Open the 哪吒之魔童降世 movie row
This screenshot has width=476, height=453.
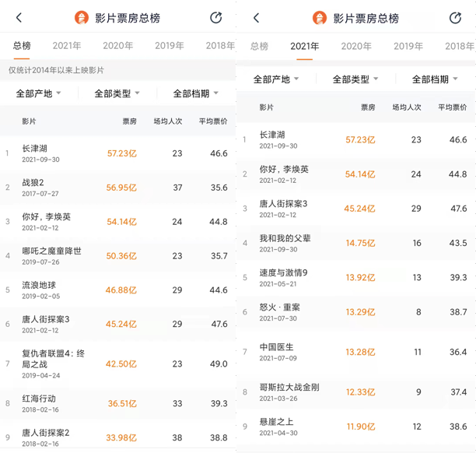coord(117,256)
